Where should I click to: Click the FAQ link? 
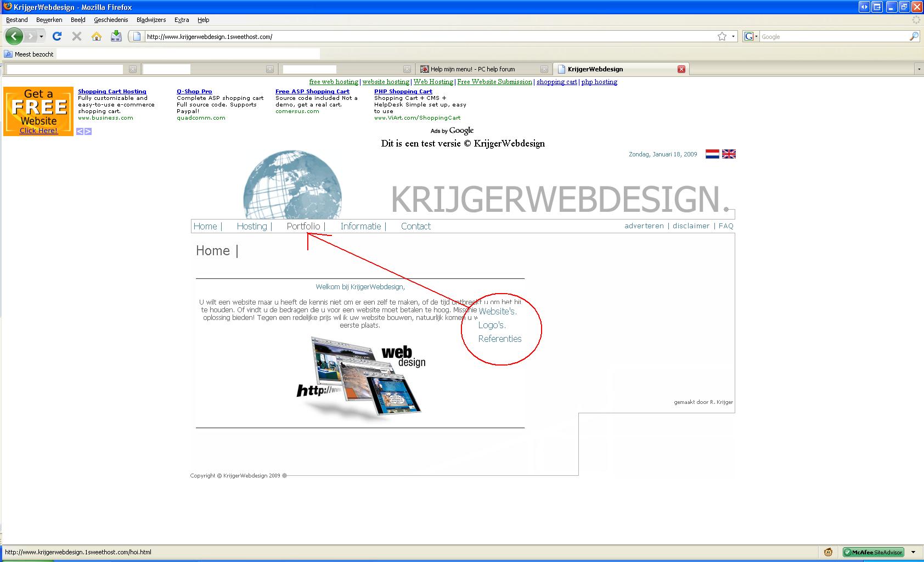[x=726, y=226]
